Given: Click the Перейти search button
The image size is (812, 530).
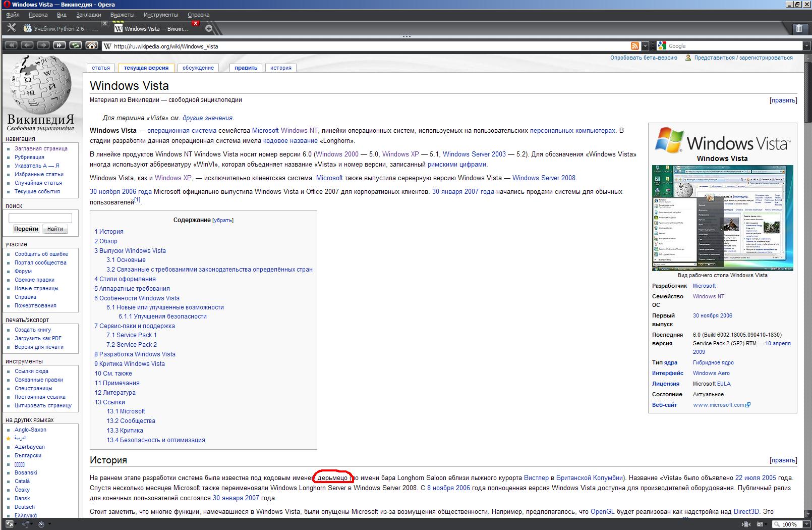Looking at the screenshot, I should coord(26,229).
